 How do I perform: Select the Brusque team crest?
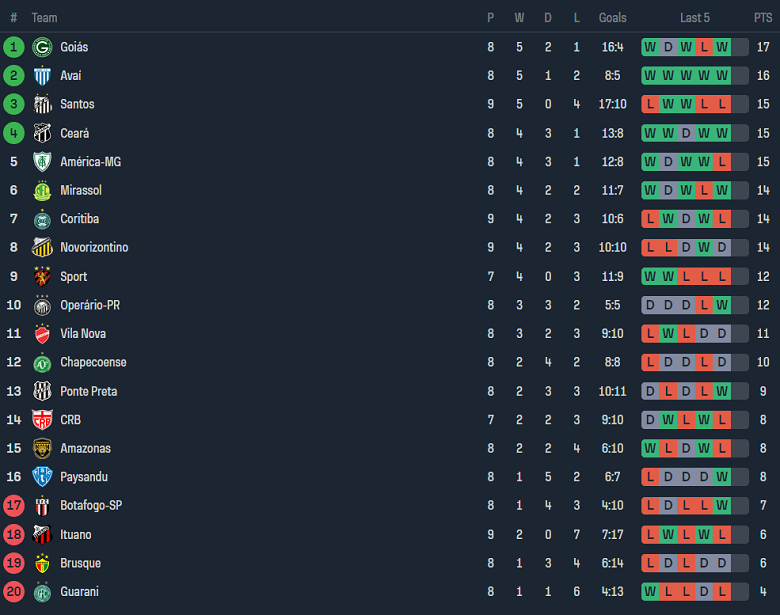(42, 564)
